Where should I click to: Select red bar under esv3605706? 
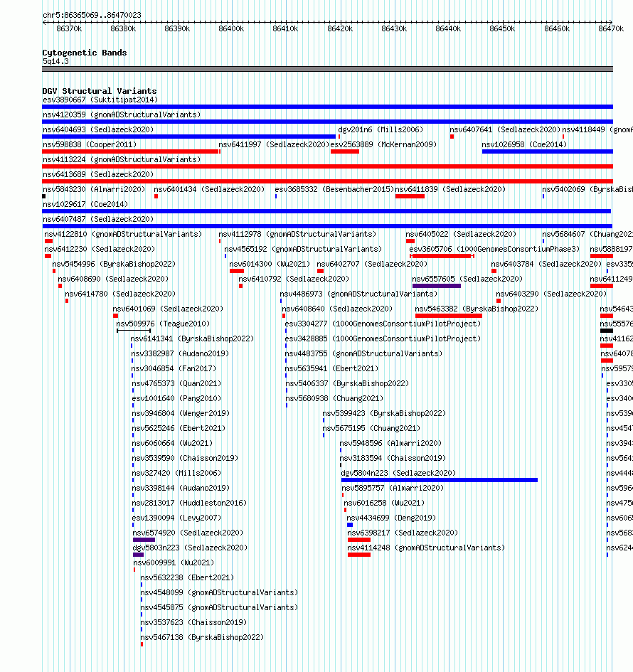pyautogui.click(x=442, y=256)
